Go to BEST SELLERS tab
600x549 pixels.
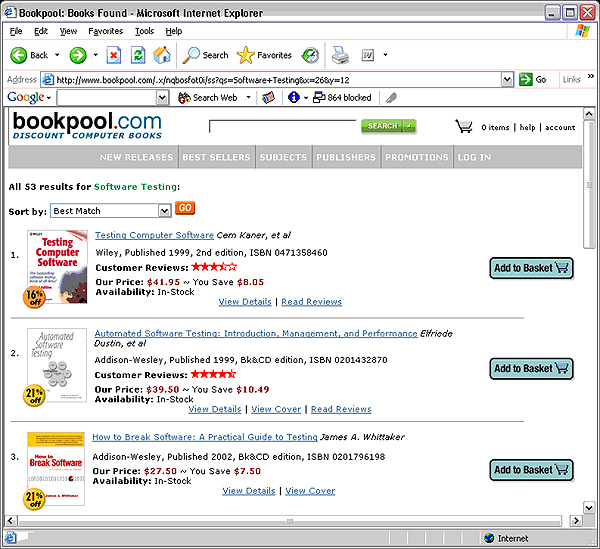click(x=216, y=157)
